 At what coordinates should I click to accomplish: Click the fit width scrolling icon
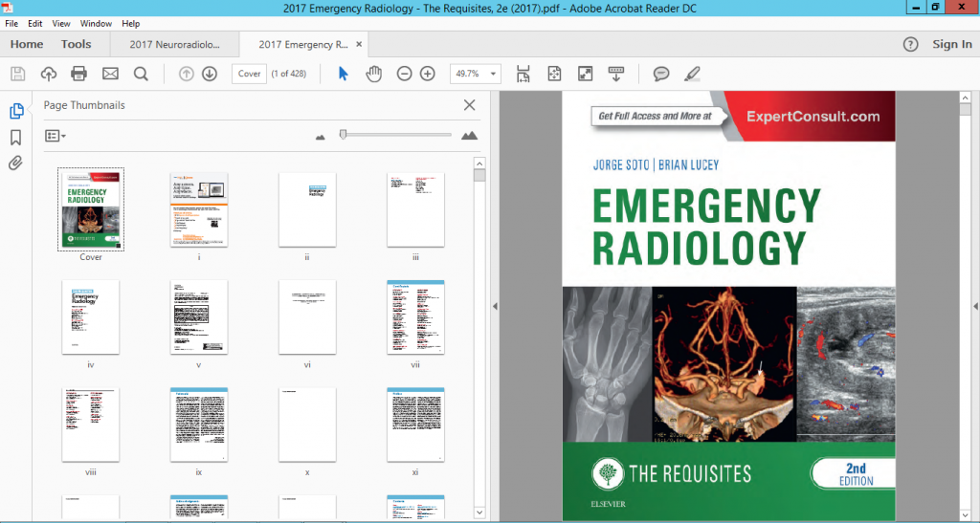[523, 74]
